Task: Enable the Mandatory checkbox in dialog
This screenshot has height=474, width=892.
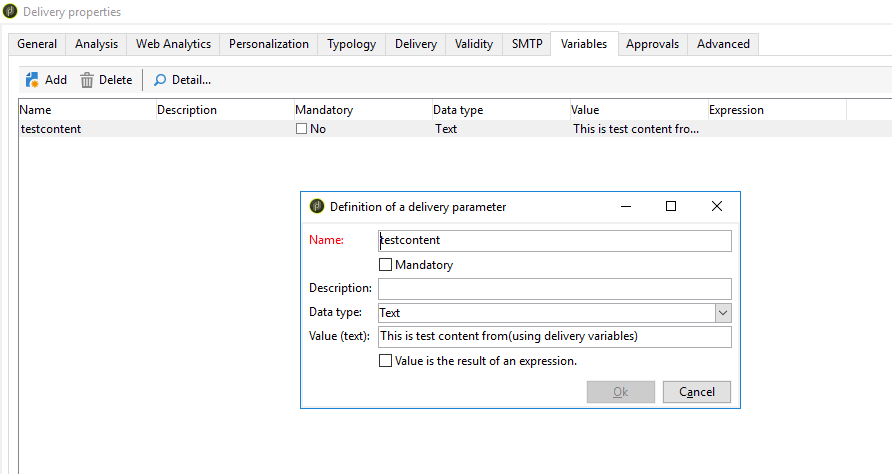Action: point(386,265)
